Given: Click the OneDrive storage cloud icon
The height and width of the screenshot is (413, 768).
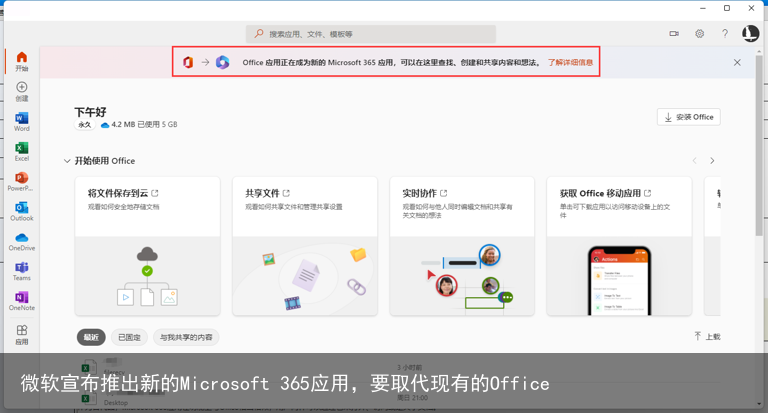Looking at the screenshot, I should pyautogui.click(x=104, y=125).
